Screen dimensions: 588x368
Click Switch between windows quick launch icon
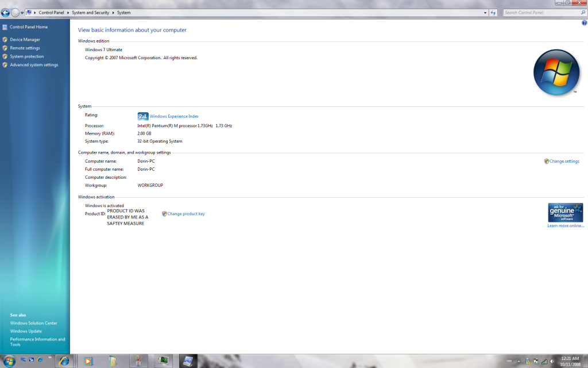[32, 359]
